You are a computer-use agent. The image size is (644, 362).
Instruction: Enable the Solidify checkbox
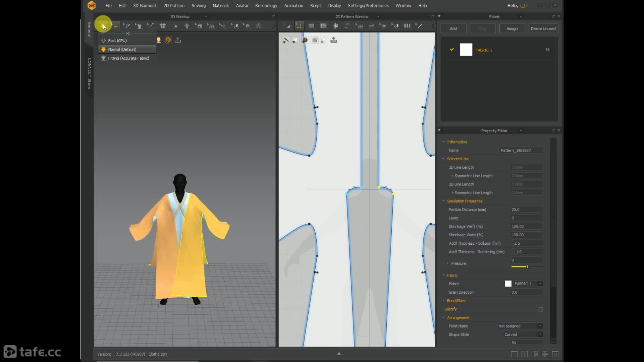pyautogui.click(x=541, y=309)
